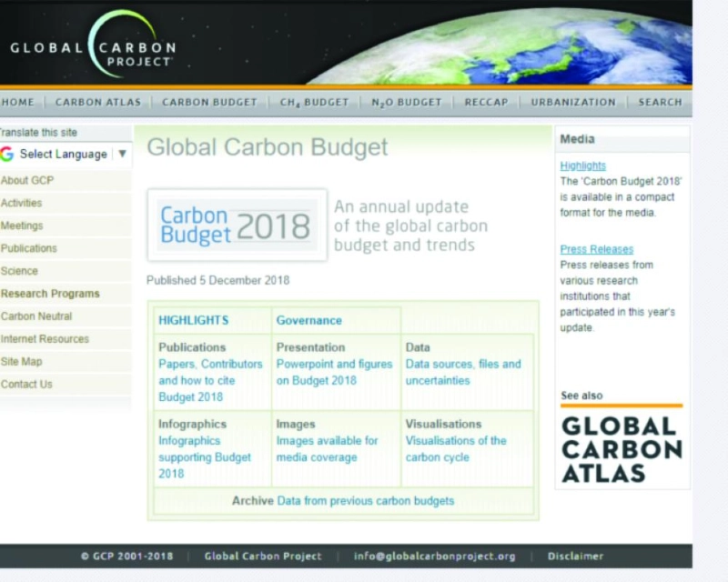Open Press Releases link in Media panel
The width and height of the screenshot is (728, 582).
pos(597,249)
